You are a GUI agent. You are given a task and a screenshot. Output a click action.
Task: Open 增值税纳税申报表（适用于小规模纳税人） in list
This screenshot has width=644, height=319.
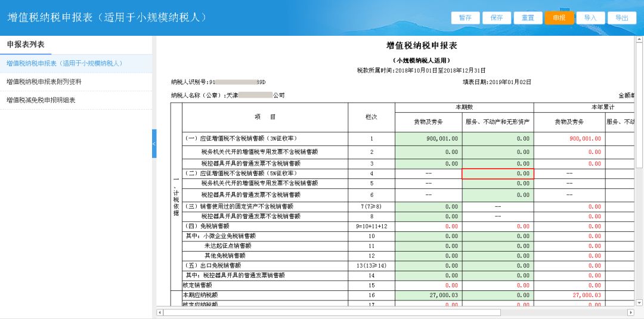76,63
